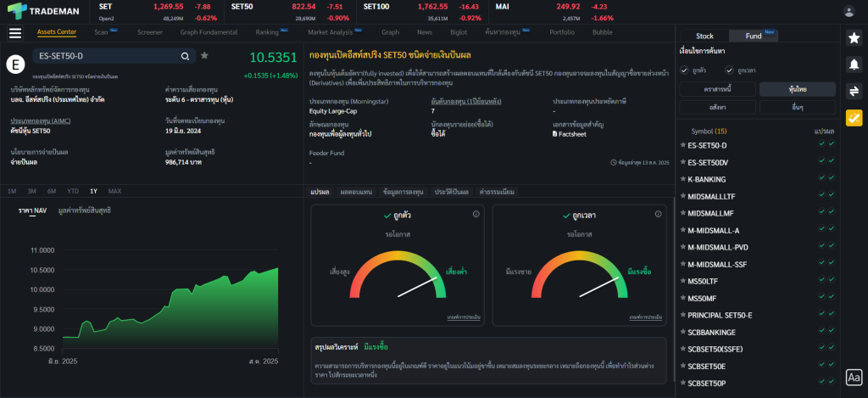Select the 6M chart time range

point(52,191)
